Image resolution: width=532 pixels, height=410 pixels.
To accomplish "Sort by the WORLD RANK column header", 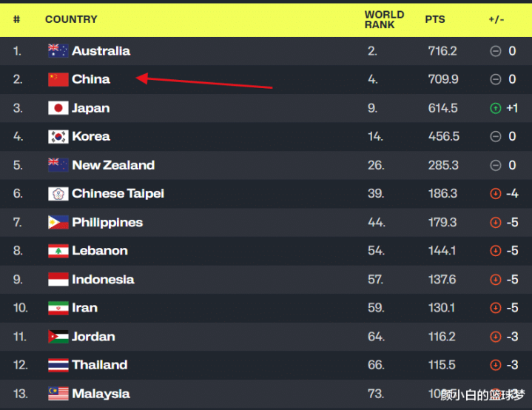I will coord(385,19).
